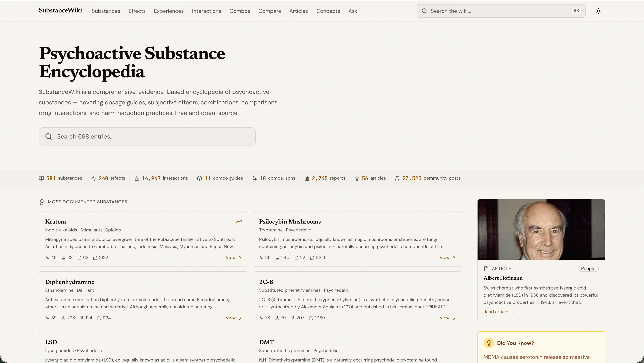
Task: Click Kratom's effects pulse icon with 48
Action: tap(47, 258)
